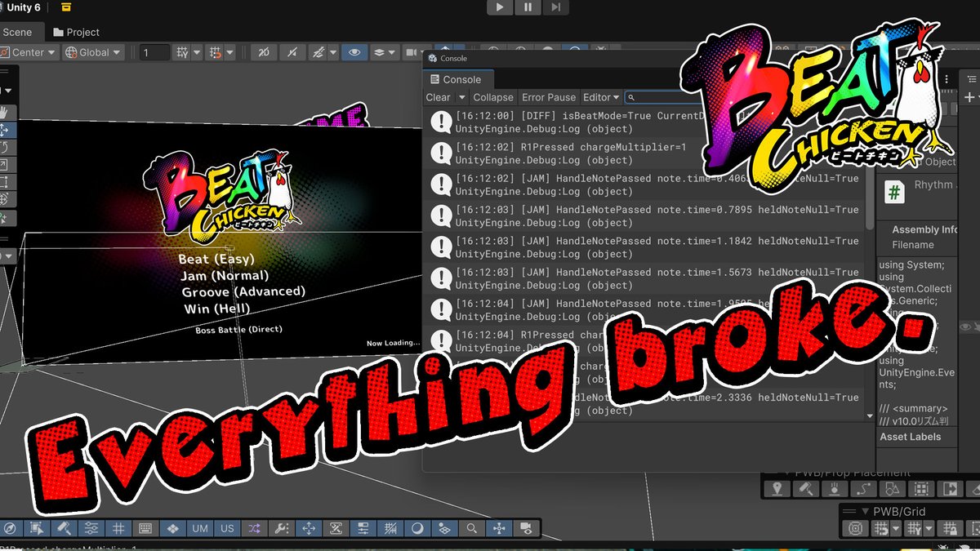Open the Editor dropdown in Console
980x551 pixels.
601,97
